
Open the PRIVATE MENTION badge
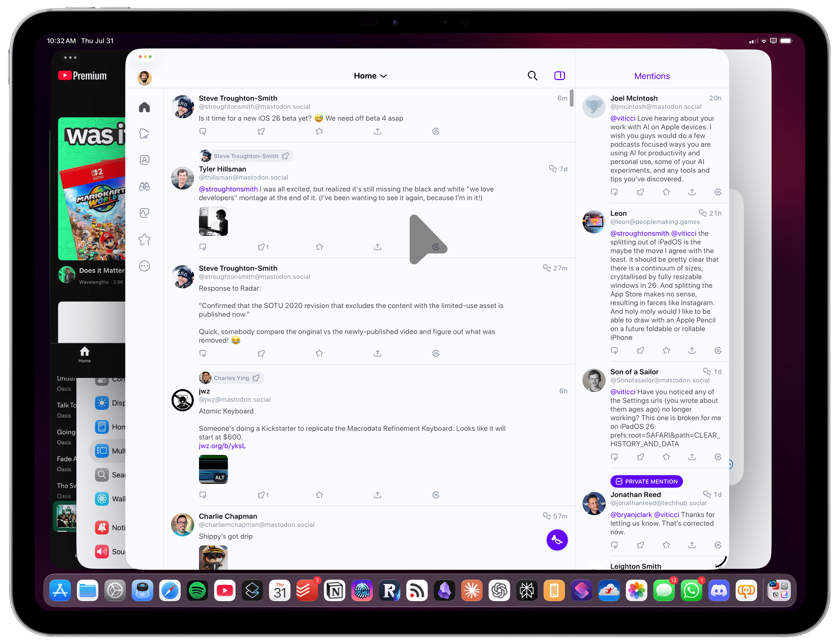click(646, 482)
